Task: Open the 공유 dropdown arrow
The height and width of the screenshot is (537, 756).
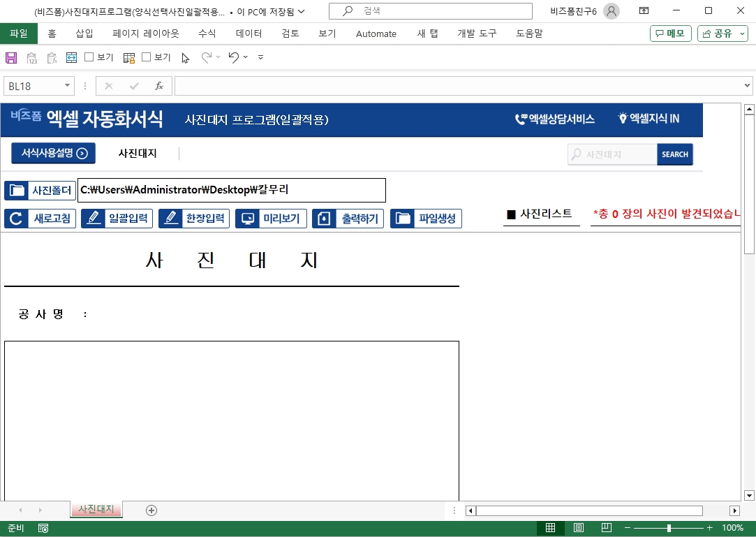Action: pyautogui.click(x=743, y=34)
